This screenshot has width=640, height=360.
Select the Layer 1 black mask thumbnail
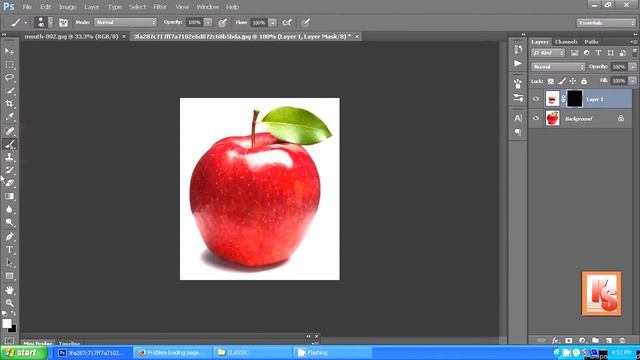pyautogui.click(x=574, y=99)
